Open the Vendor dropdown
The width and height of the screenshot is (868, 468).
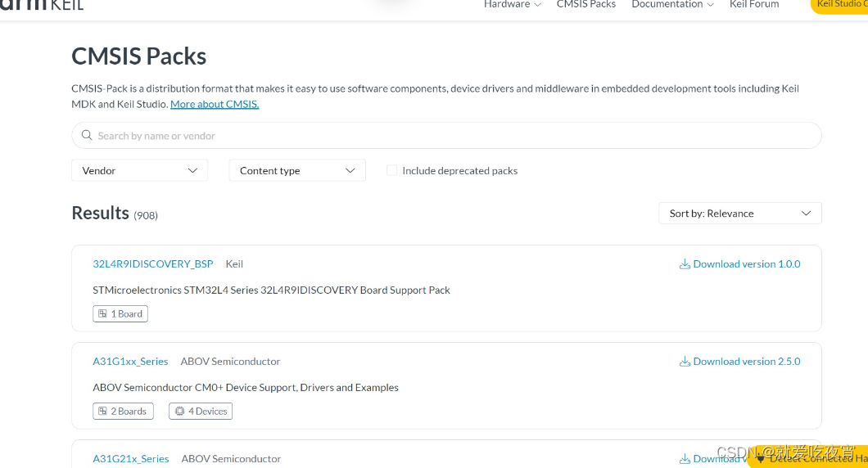pos(139,170)
